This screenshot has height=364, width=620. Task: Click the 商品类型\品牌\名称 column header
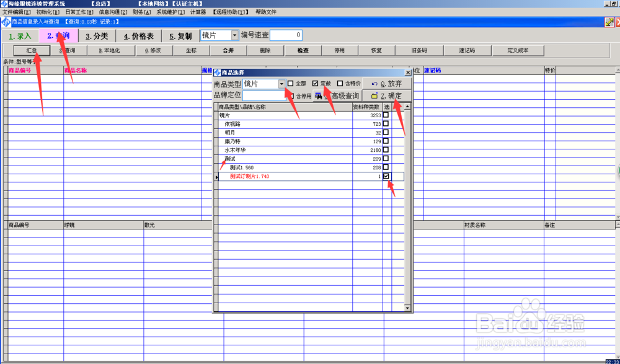click(x=285, y=107)
